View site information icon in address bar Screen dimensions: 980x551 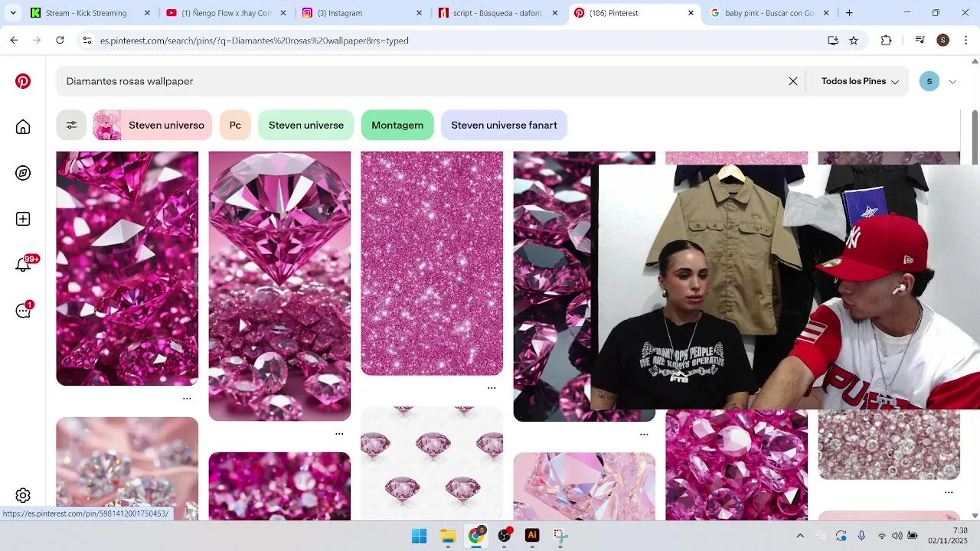[87, 41]
